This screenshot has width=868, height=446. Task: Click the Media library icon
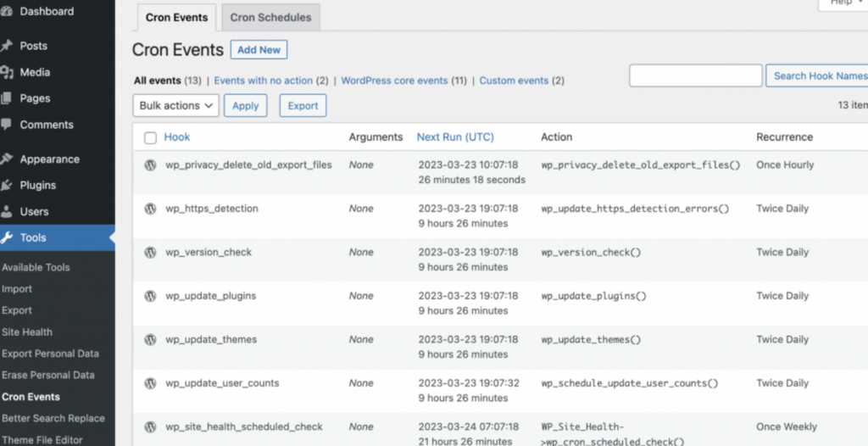pos(6,72)
